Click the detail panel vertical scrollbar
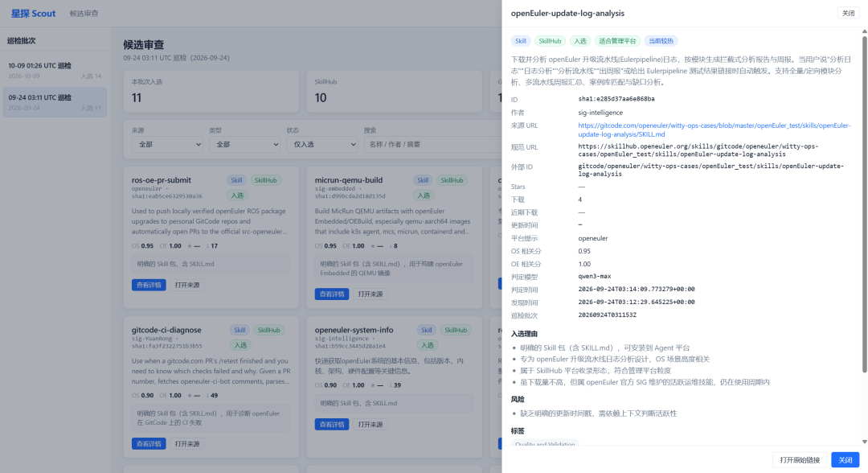 864,204
